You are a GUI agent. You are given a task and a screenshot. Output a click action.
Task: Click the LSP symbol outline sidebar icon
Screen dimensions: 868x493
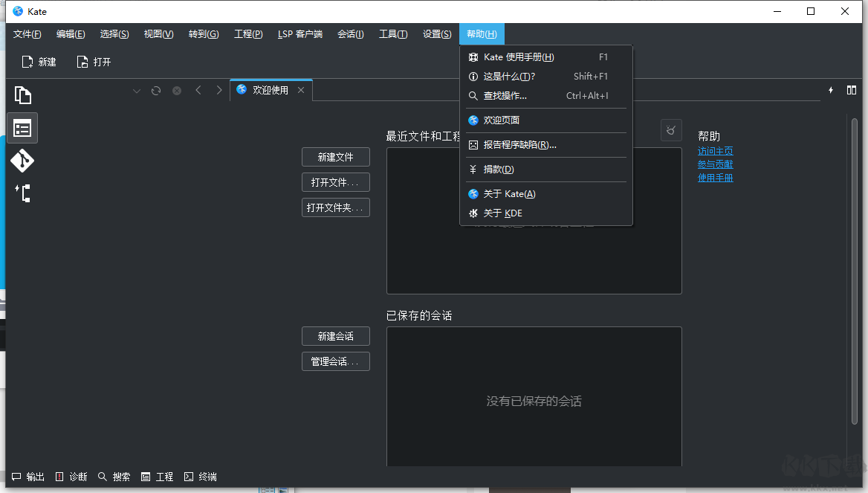tap(22, 193)
